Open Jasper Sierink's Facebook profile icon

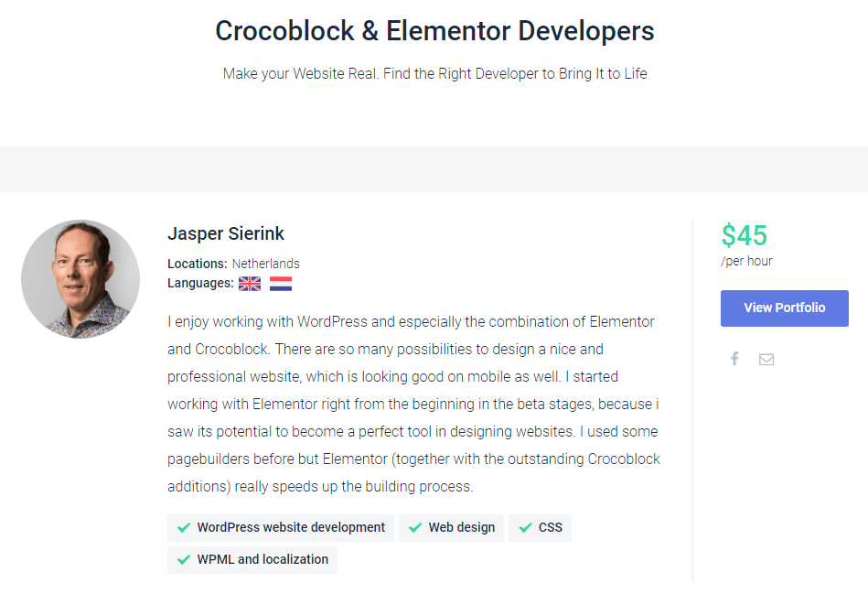(x=734, y=359)
